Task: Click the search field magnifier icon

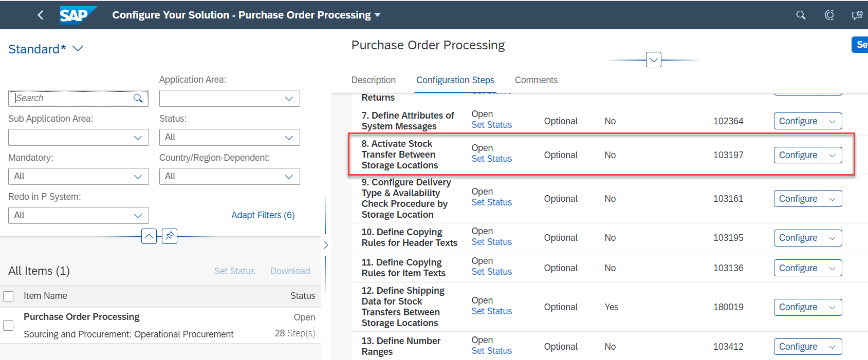Action: (x=138, y=98)
